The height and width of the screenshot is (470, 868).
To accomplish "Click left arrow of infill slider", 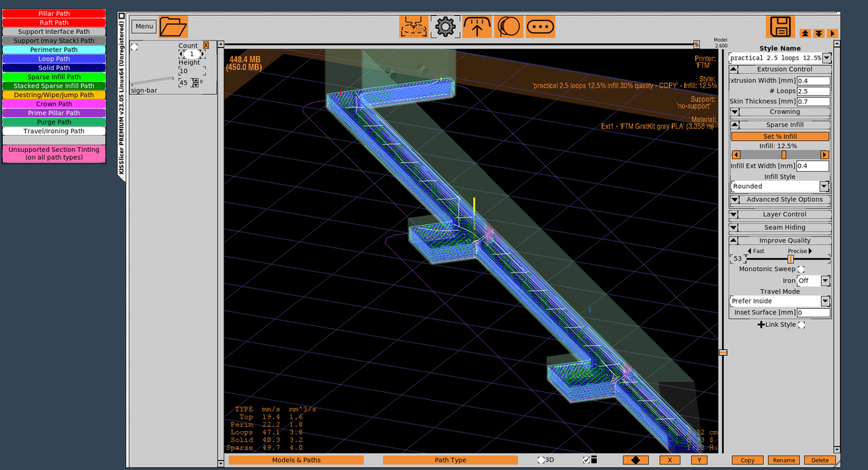I will point(736,155).
